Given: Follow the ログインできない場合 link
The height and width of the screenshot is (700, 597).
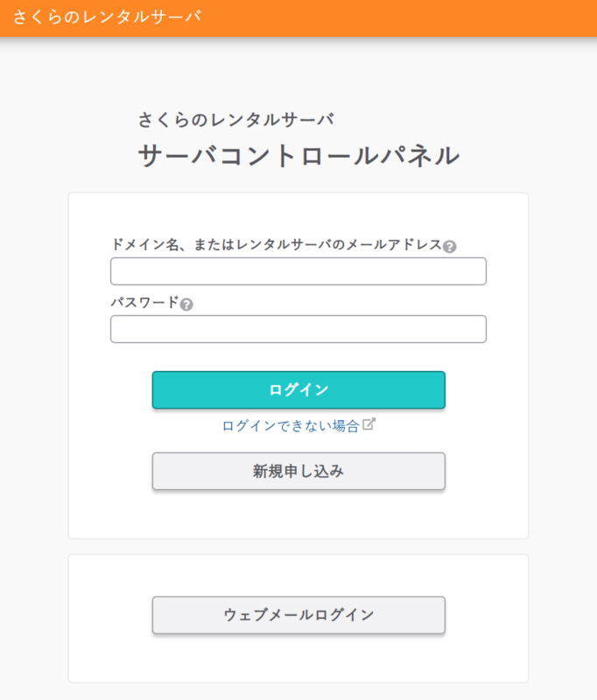Looking at the screenshot, I should (x=291, y=426).
